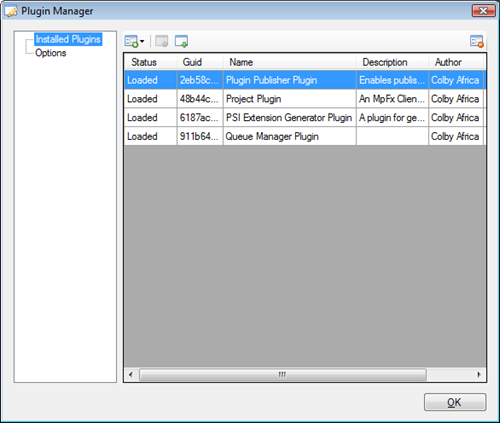Click the install plugin window icon

pos(181,41)
